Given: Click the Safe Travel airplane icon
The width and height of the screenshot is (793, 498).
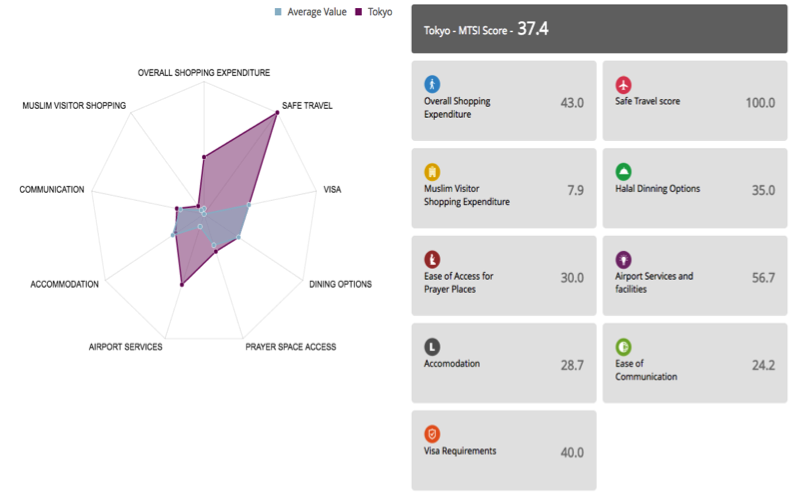Looking at the screenshot, I should point(624,84).
